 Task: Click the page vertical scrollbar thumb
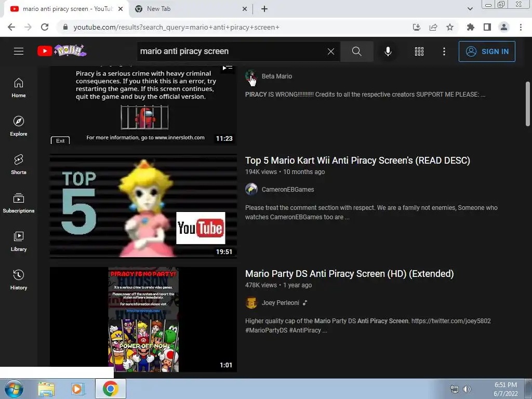click(x=528, y=104)
